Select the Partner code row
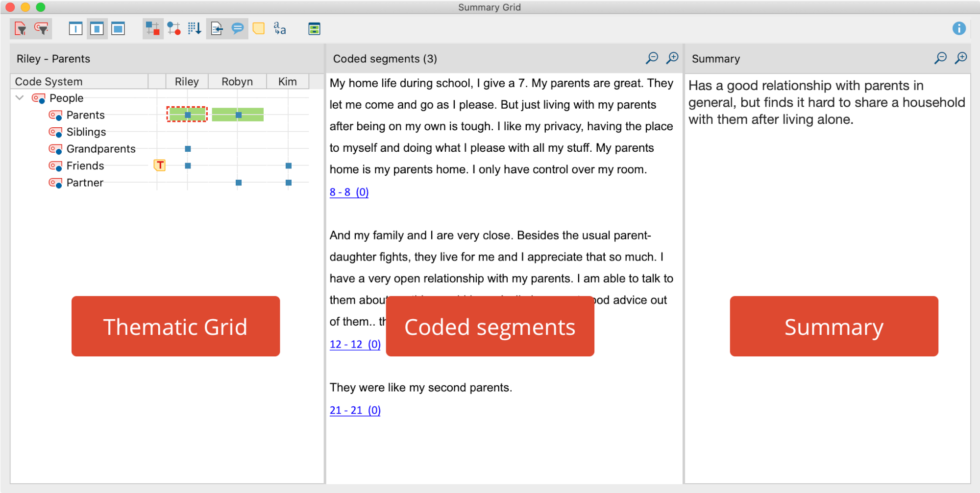This screenshot has height=493, width=980. [85, 183]
